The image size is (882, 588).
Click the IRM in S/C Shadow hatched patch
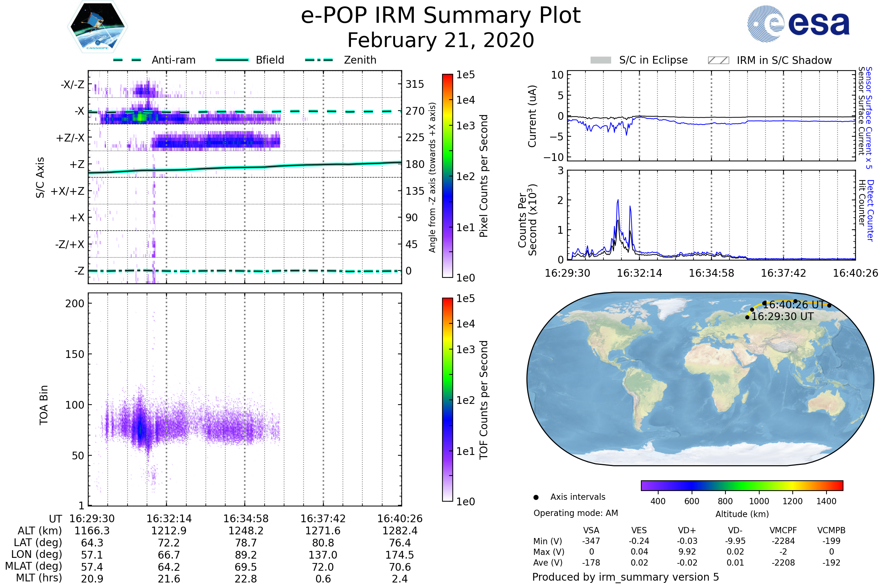click(718, 60)
